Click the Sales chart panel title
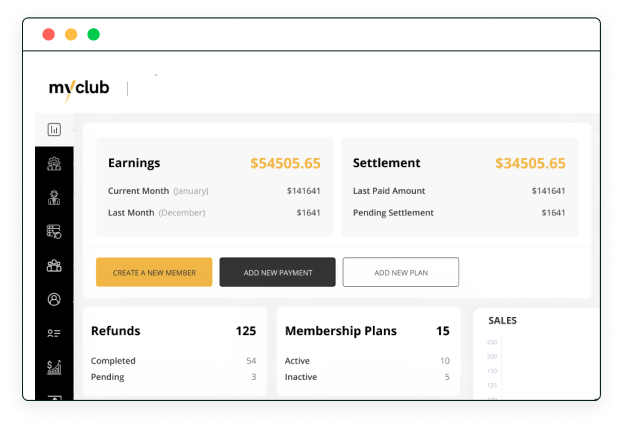Screen dimensions: 623x427 click(503, 321)
